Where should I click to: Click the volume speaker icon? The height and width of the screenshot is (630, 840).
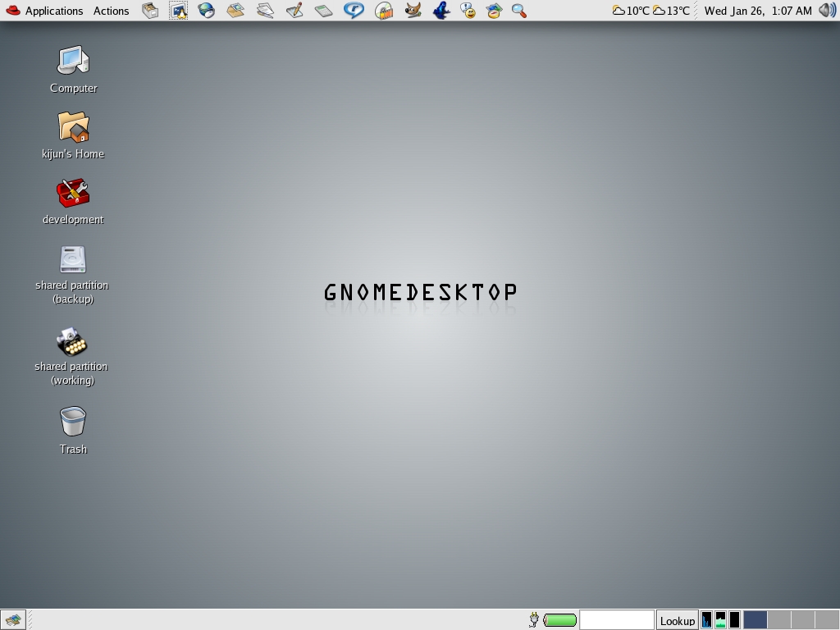pyautogui.click(x=828, y=11)
